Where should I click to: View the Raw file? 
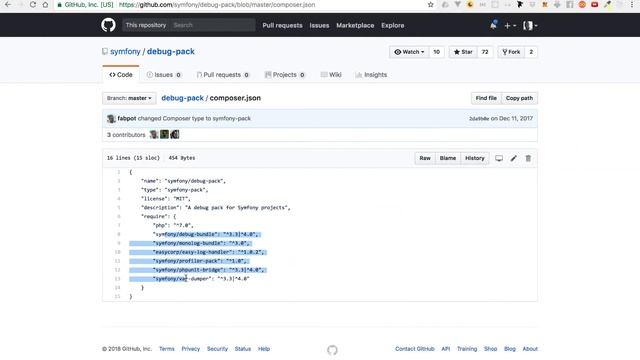(425, 158)
